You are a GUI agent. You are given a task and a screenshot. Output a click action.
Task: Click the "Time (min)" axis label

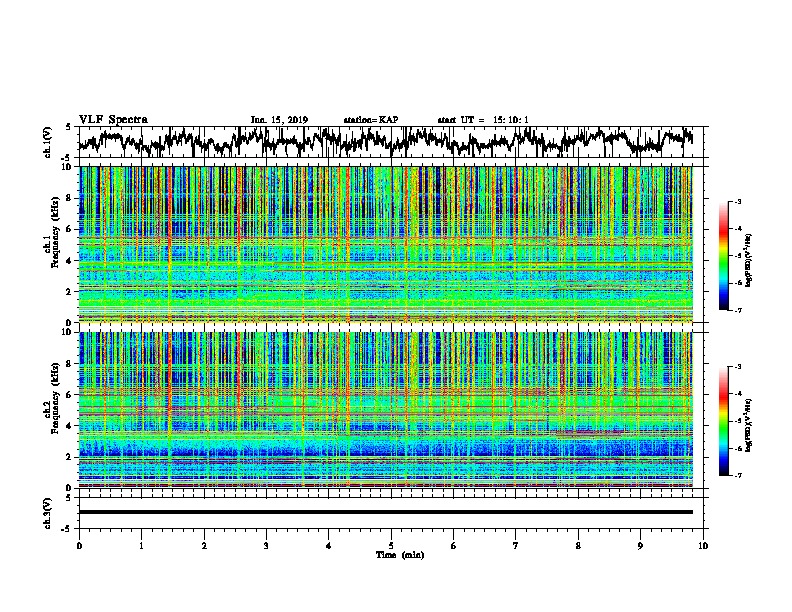tap(400, 555)
